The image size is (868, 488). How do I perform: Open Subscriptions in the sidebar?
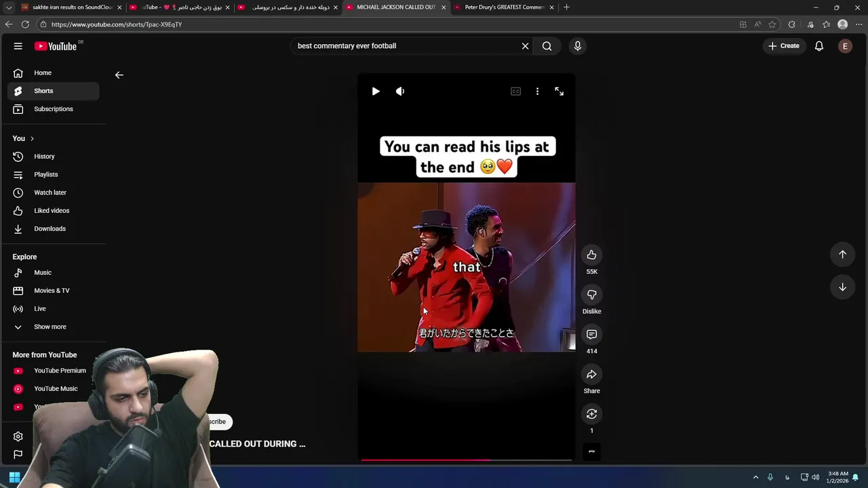(53, 109)
